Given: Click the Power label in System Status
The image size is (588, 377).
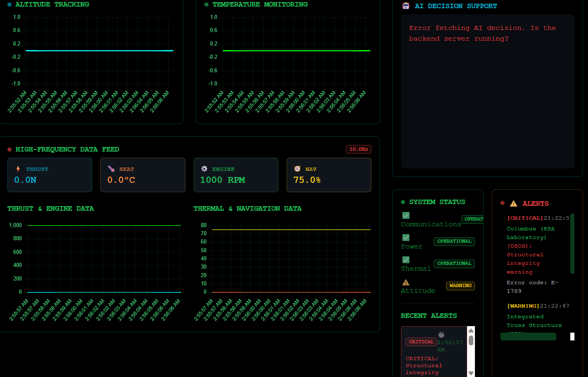Looking at the screenshot, I should click(x=412, y=246).
